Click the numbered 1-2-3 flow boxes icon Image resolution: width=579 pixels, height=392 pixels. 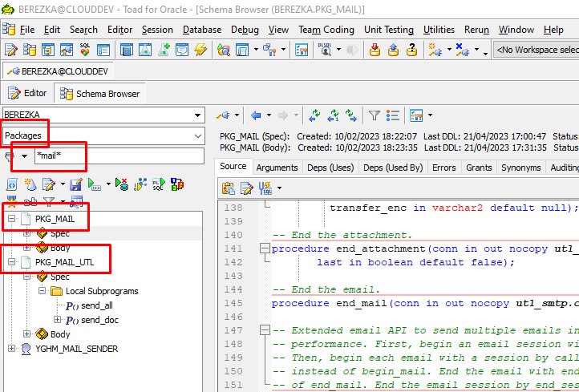click(x=177, y=184)
